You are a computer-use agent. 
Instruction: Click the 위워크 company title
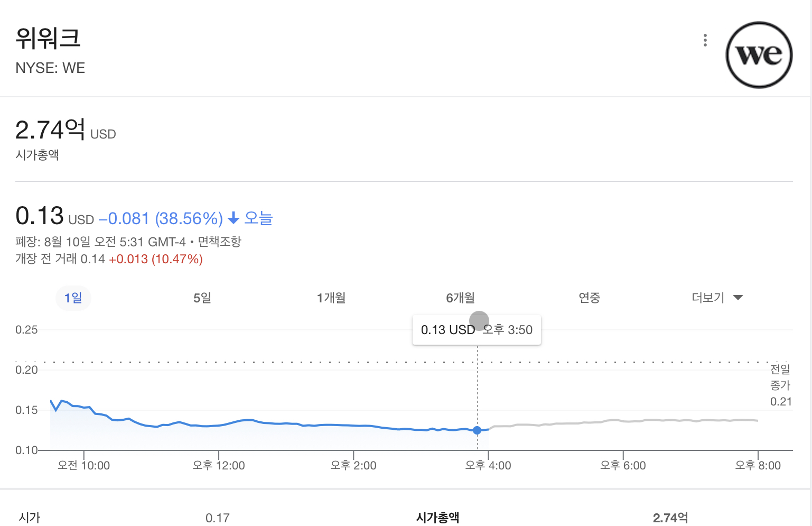pyautogui.click(x=48, y=38)
